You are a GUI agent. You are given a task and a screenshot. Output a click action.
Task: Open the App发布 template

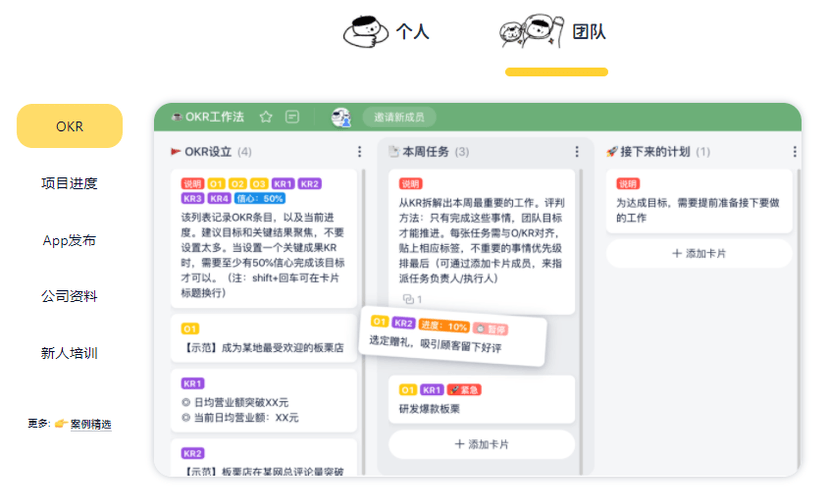69,240
